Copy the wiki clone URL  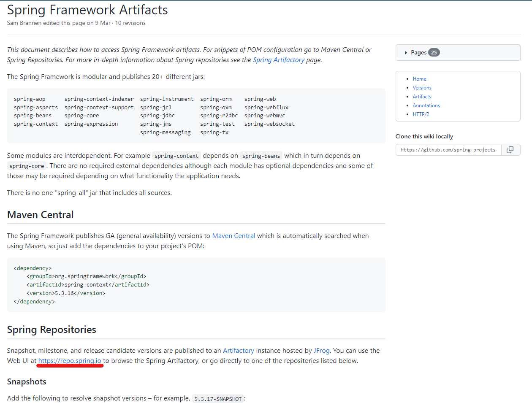[x=510, y=150]
